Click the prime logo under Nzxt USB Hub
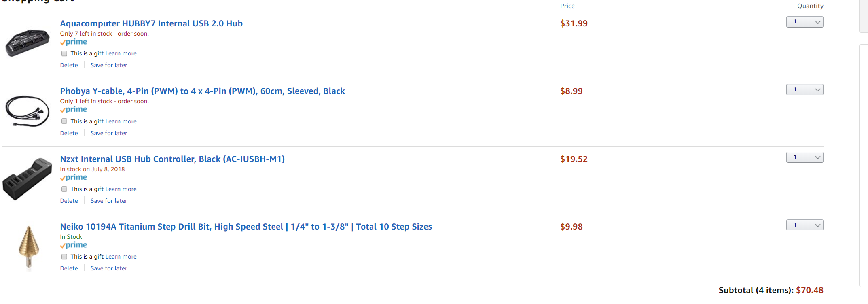The width and height of the screenshot is (868, 304). (74, 178)
